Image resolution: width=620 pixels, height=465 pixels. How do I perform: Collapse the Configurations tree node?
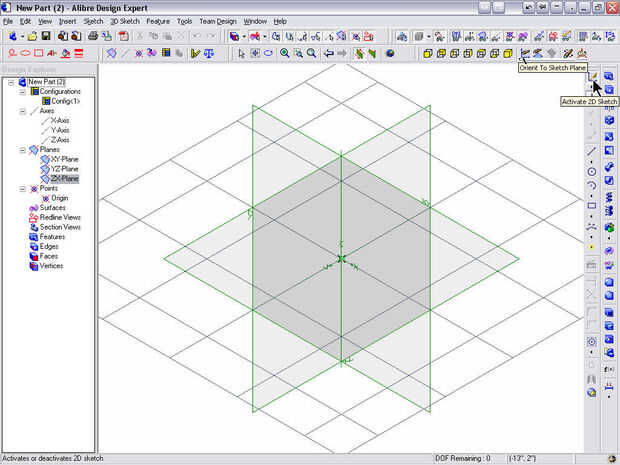[21, 91]
